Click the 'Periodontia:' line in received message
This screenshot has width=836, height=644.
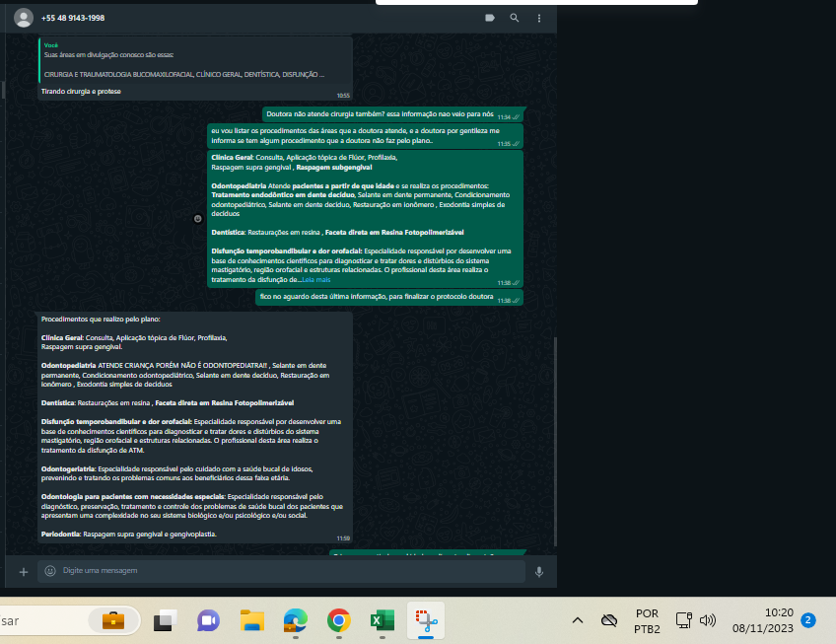point(128,535)
